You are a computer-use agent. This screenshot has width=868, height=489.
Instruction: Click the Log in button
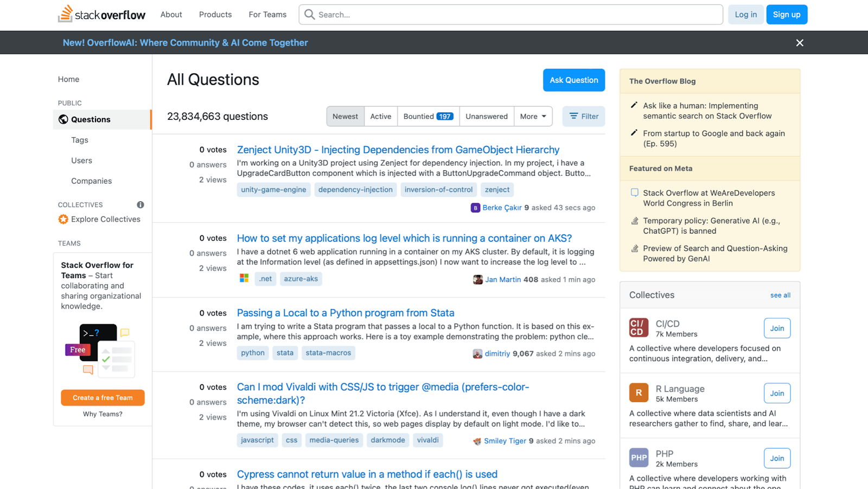tap(746, 15)
